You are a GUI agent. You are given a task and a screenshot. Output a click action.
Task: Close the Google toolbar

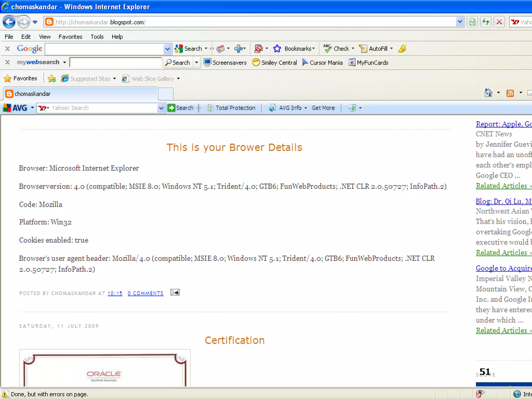point(8,49)
